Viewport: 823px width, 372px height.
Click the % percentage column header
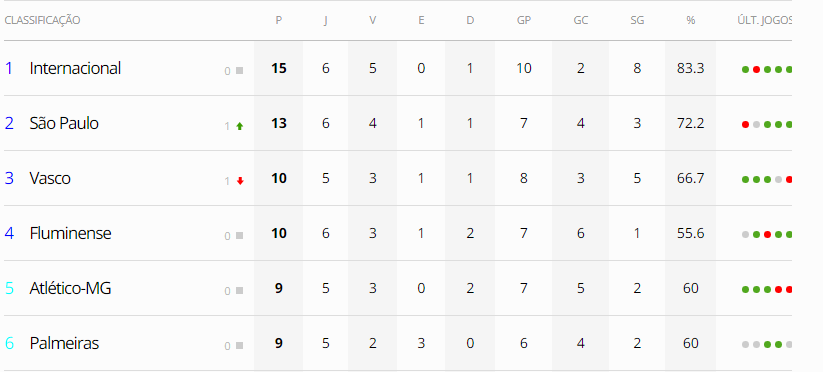point(691,20)
